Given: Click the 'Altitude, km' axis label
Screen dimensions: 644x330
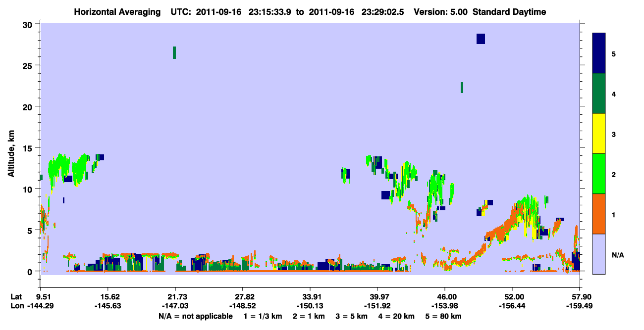Looking at the screenshot, I should pos(11,154).
